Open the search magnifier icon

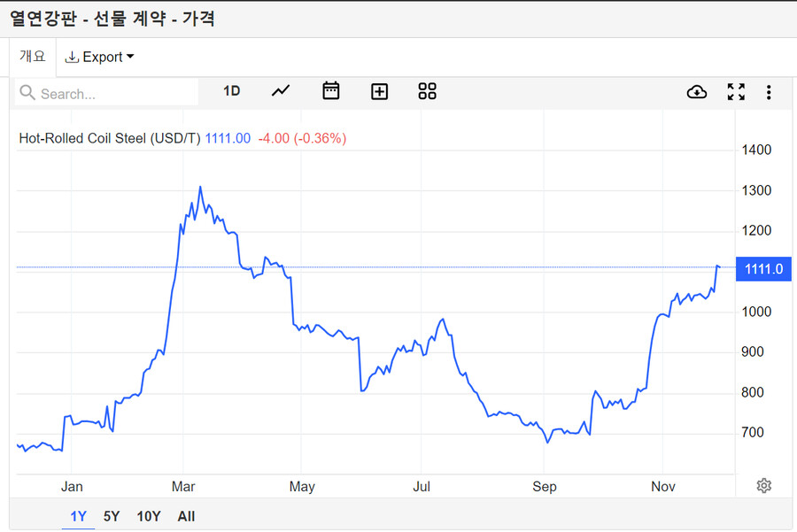(x=27, y=92)
